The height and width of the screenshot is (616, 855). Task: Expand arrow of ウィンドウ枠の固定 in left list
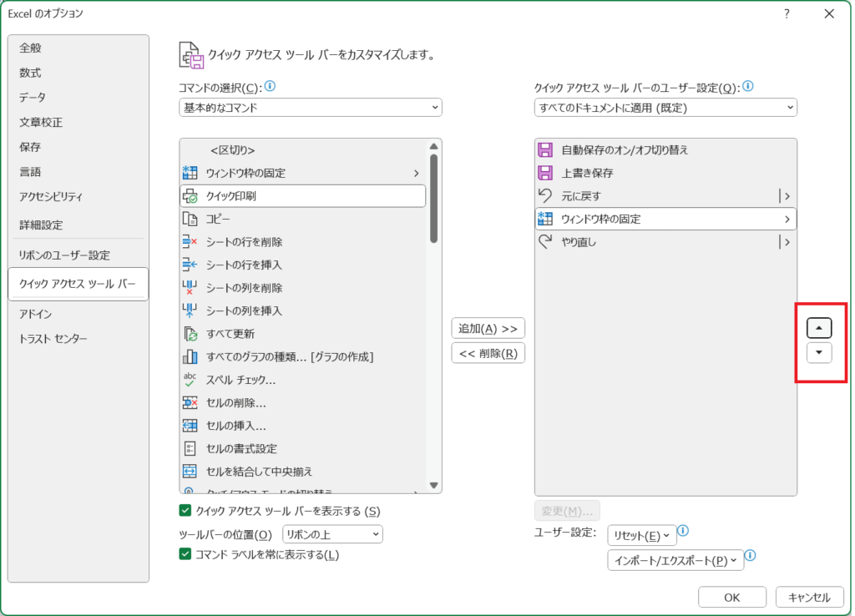coord(416,174)
